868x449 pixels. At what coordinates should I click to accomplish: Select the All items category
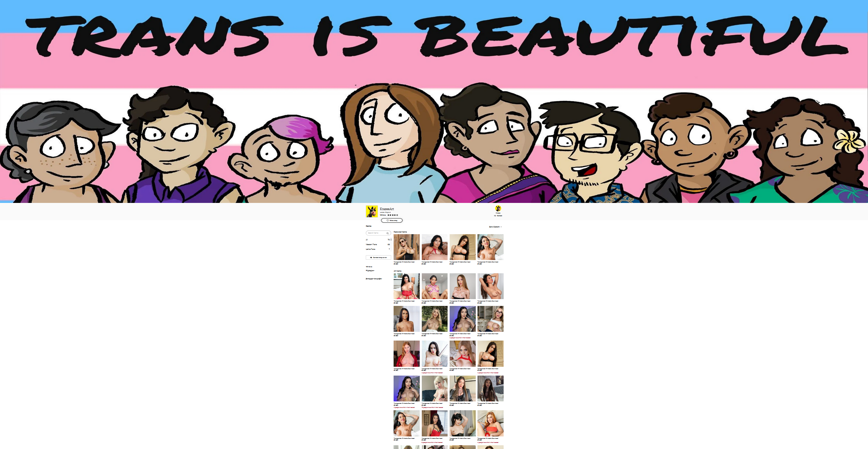coord(378,240)
